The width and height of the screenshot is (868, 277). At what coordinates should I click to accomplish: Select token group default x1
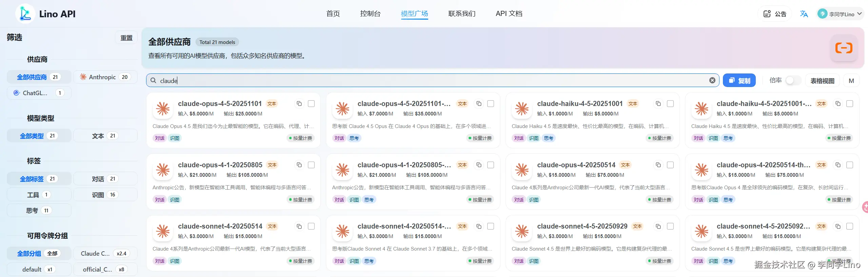[39, 269]
